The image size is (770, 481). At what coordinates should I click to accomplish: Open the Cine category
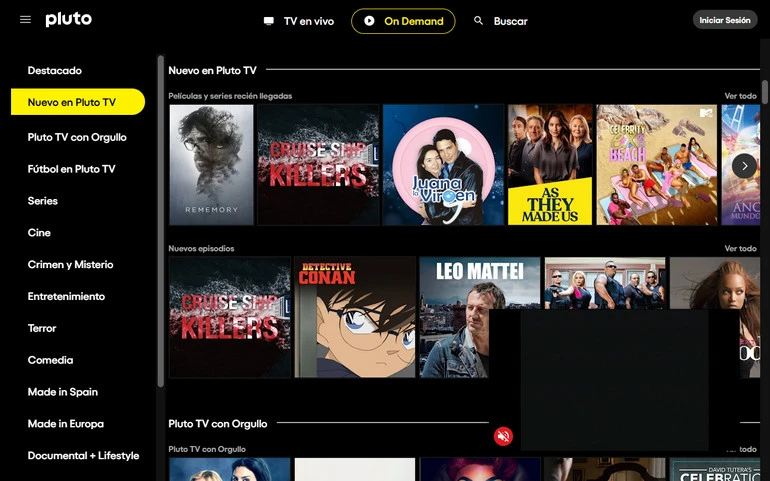point(39,233)
